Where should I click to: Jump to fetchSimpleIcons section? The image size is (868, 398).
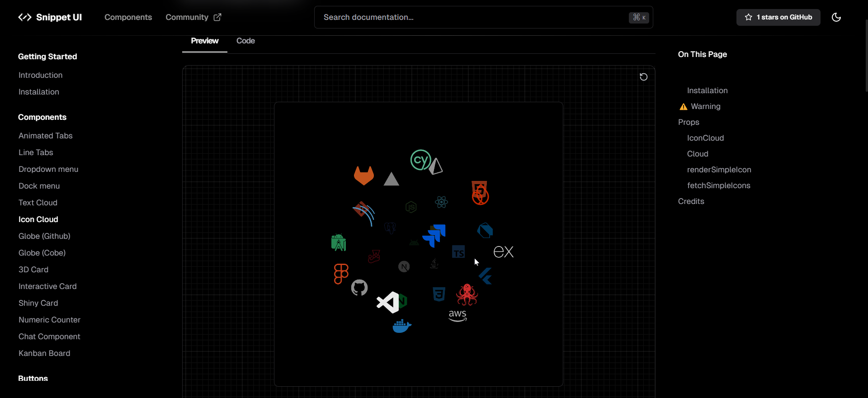click(x=719, y=185)
